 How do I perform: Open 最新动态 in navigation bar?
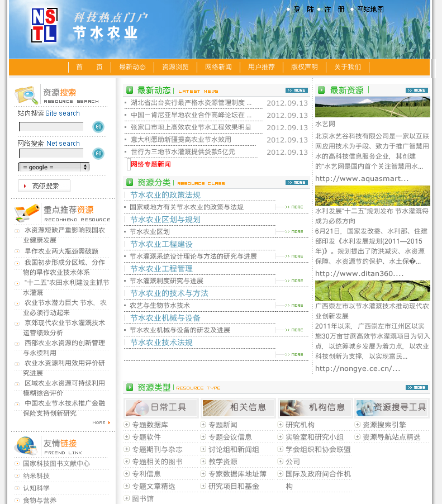pyautogui.click(x=132, y=67)
